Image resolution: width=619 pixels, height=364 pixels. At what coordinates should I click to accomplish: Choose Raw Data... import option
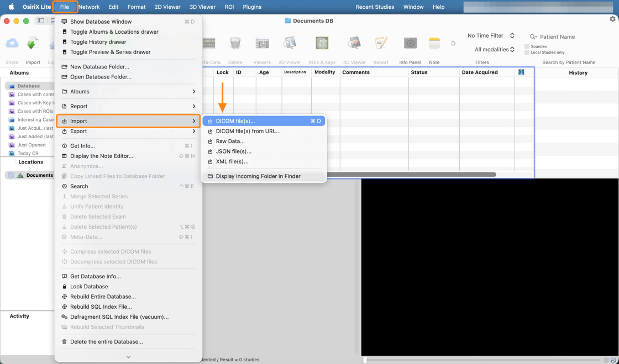coord(264,141)
